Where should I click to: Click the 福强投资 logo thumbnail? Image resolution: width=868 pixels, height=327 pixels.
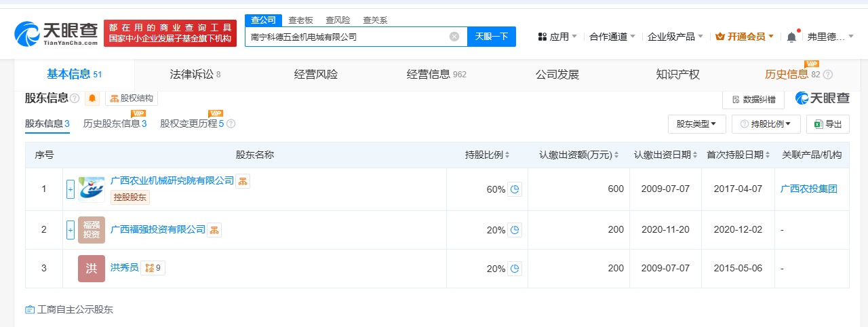point(92,230)
